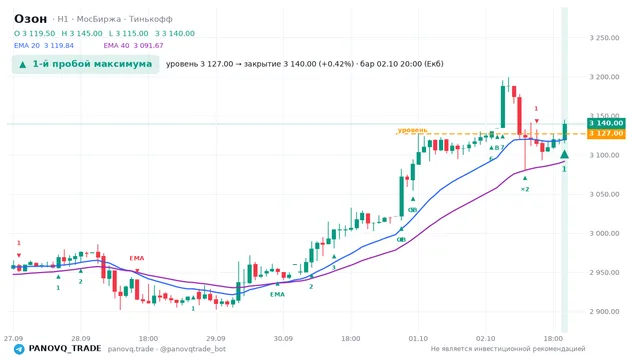
Task: Click the low value L 3 115.00
Action: [x=129, y=33]
